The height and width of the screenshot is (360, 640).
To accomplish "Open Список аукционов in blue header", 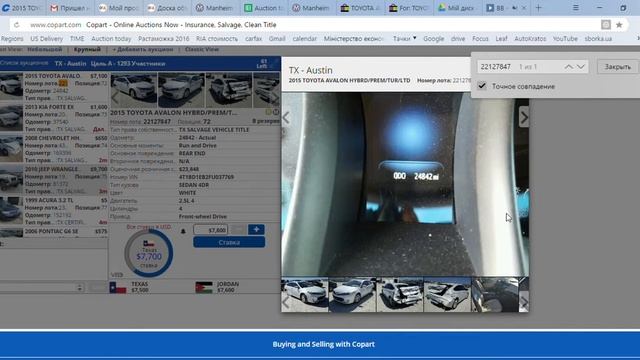I will [x=24, y=63].
